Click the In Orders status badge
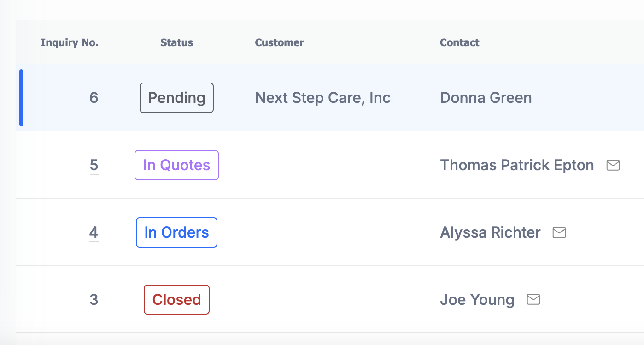The width and height of the screenshot is (644, 345). coord(176,232)
